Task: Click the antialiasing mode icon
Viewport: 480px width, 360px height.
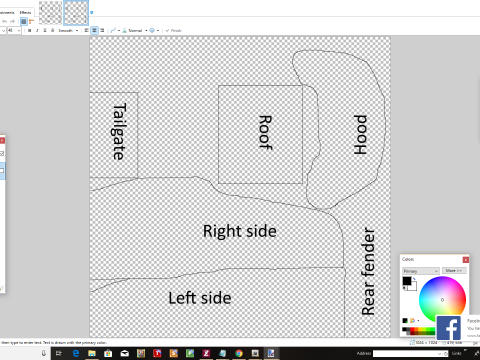Action: (113, 30)
